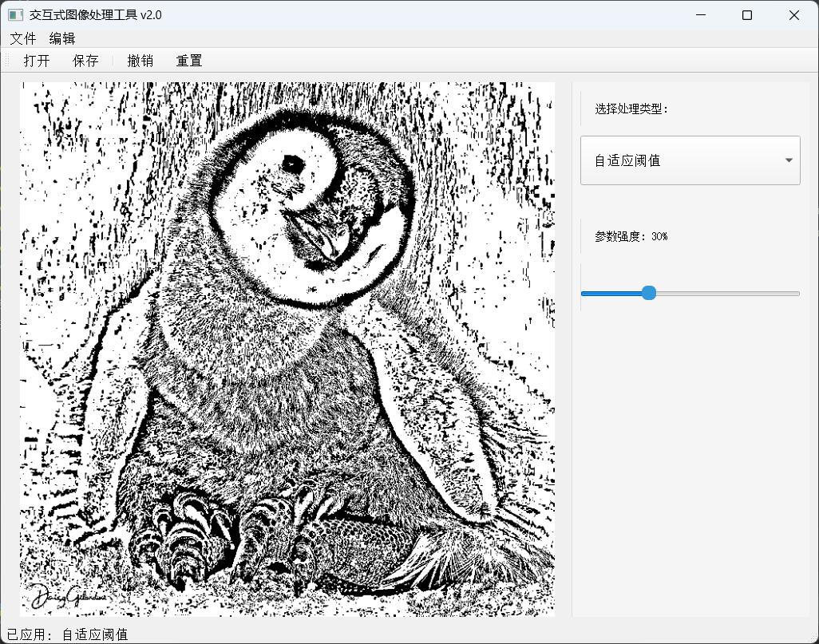The image size is (819, 644).
Task: Minimize the image tool window
Action: 701,15
